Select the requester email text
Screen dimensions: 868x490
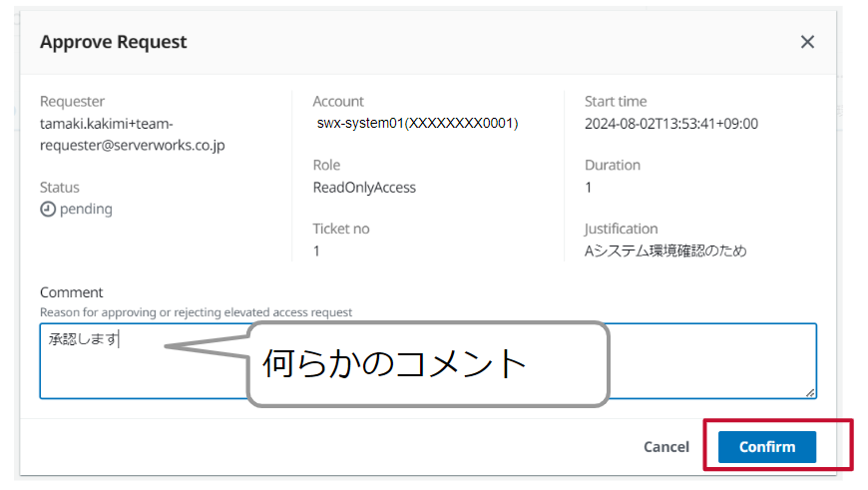click(x=132, y=135)
